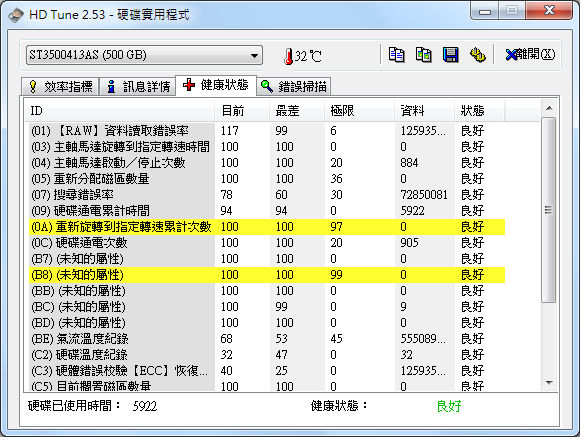Select the 健康狀態 tab
580x442 pixels.
(216, 85)
